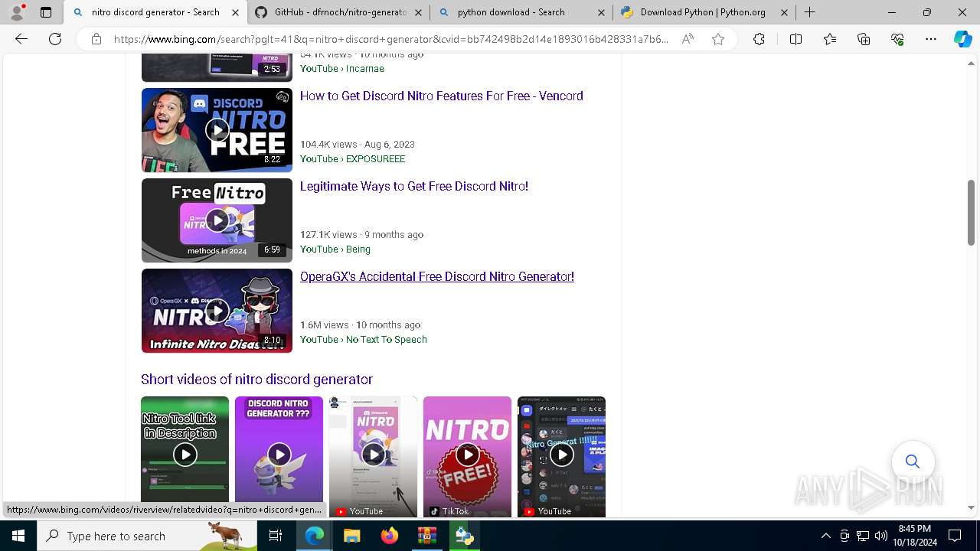Open File Explorer on the taskbar
980x551 pixels.
(351, 536)
